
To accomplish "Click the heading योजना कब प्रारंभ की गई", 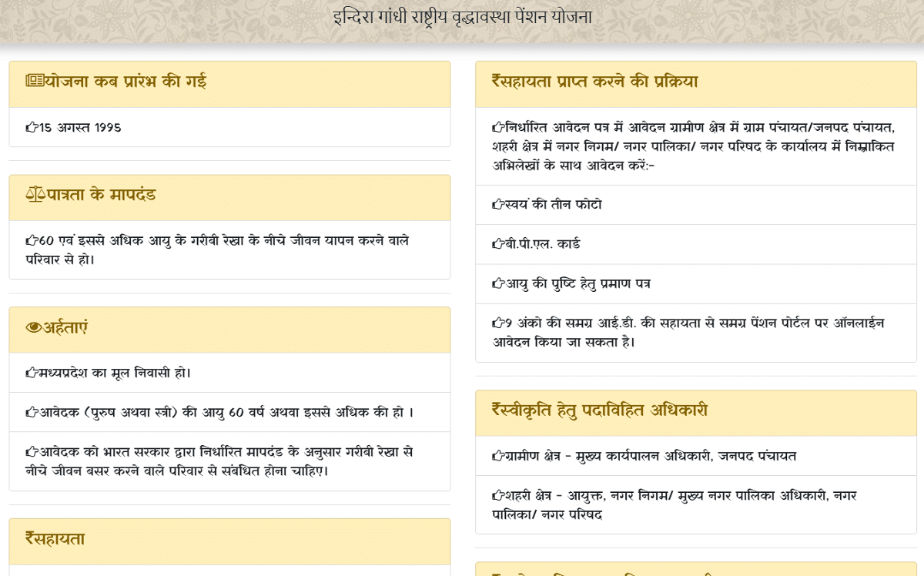I will [126, 81].
